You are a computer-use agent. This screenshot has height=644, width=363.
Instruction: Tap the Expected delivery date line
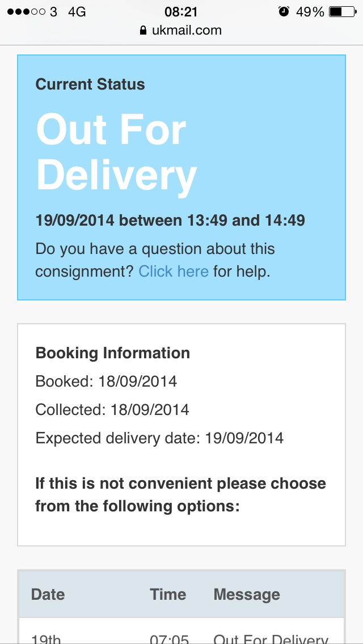click(x=159, y=438)
